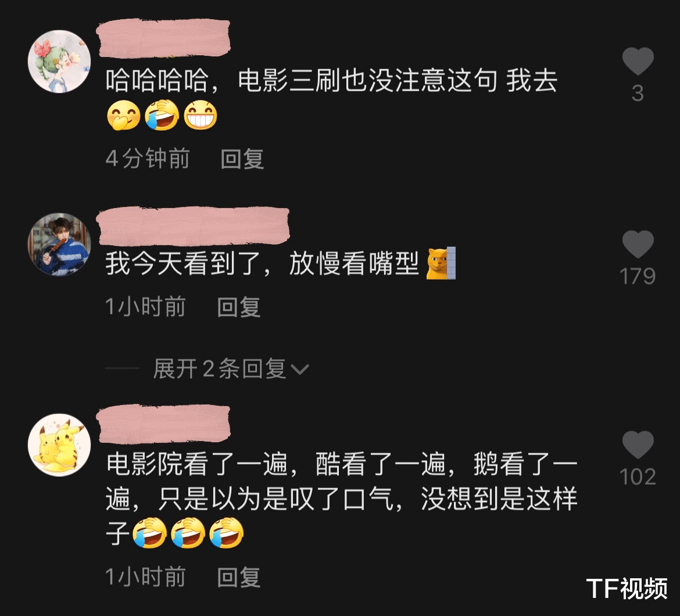Viewport: 680px width, 616px height.
Task: Click the TF视频 watermark
Action: coord(627,589)
